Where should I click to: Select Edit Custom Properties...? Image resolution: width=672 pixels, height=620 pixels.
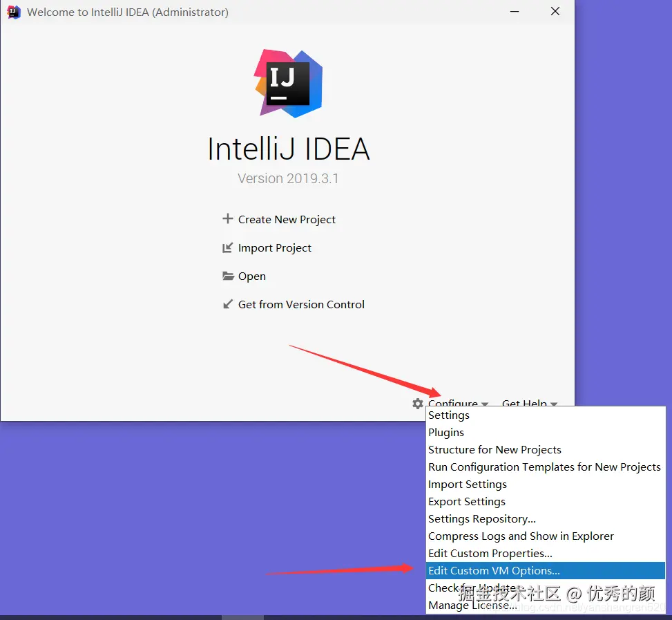coord(545,554)
